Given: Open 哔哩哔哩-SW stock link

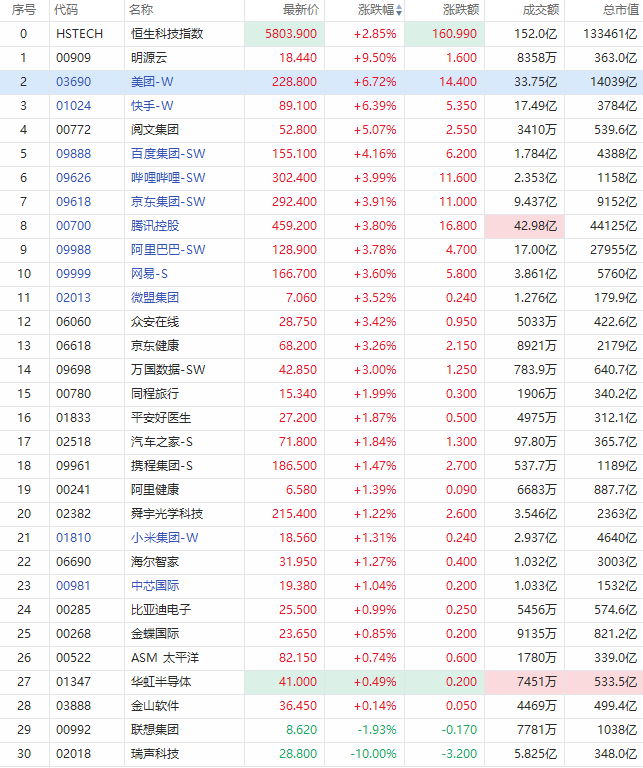Looking at the screenshot, I should point(168,178).
